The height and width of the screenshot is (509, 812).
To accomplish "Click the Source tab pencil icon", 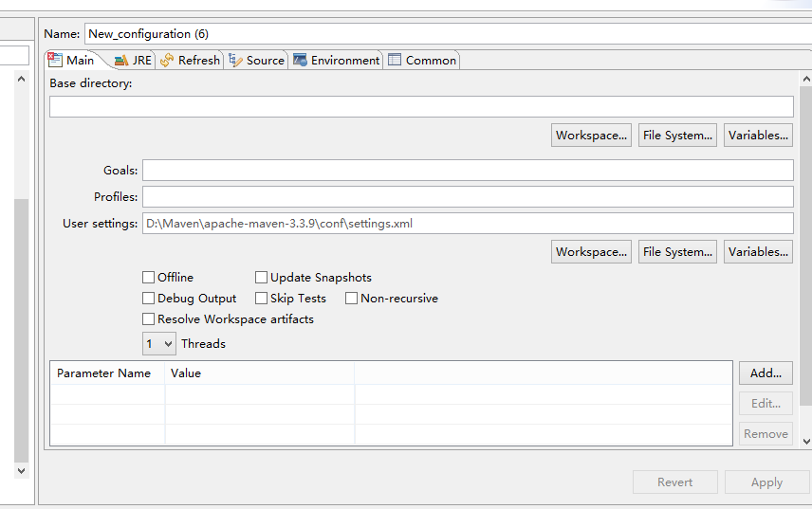I will tap(235, 61).
